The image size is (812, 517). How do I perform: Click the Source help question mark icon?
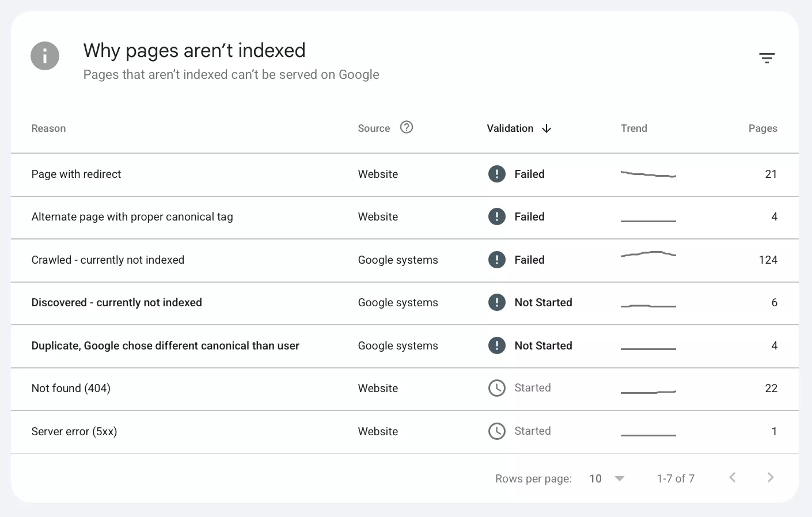[x=407, y=127]
